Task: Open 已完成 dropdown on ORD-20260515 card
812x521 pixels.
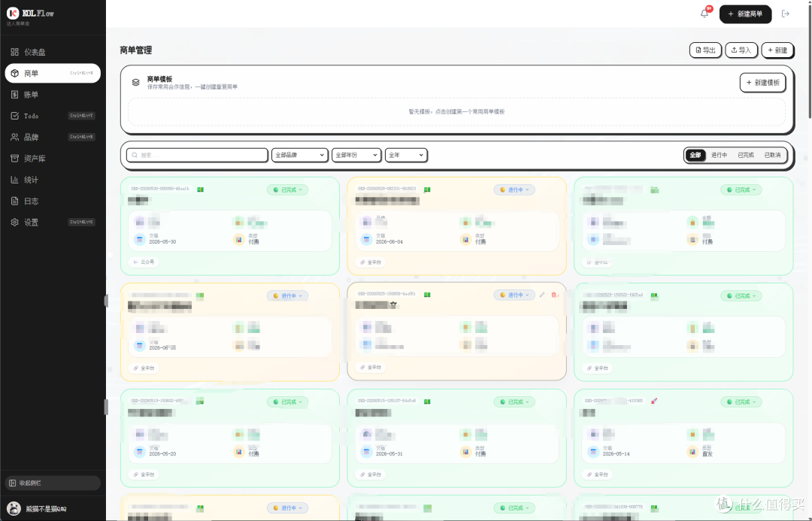Action: click(514, 402)
